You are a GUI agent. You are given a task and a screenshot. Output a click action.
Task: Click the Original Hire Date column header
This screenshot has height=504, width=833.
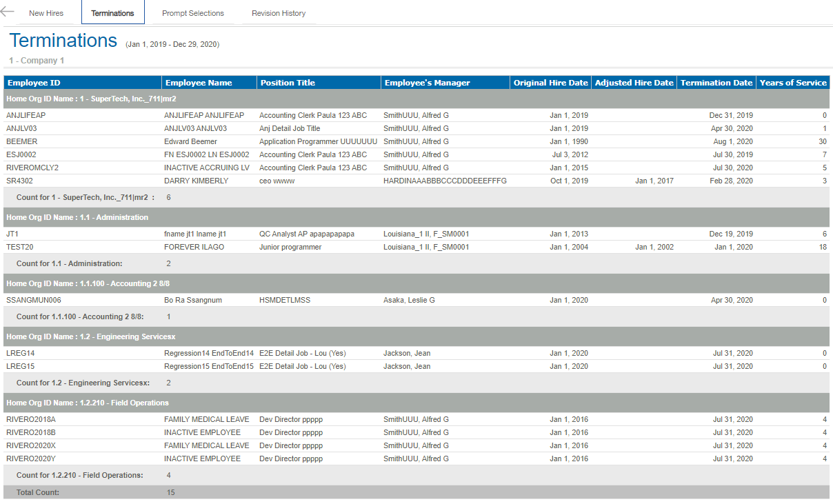pyautogui.click(x=550, y=83)
